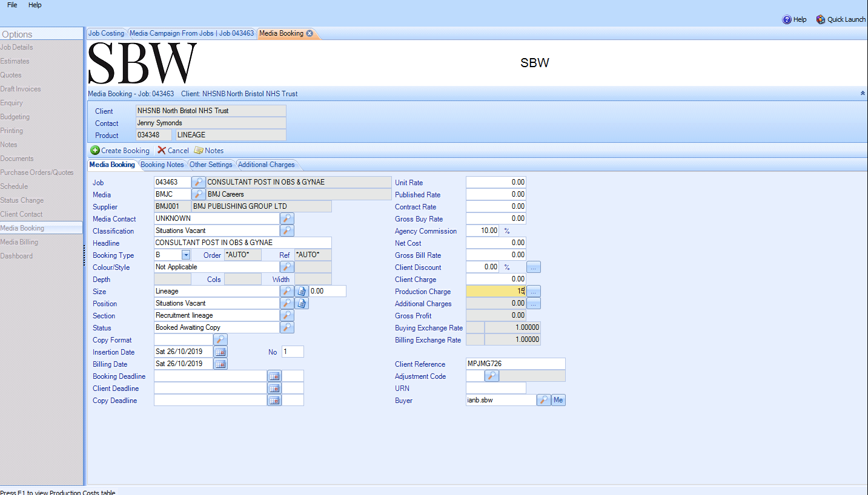This screenshot has width=868, height=495.
Task: Collapse the Media Booking header panel
Action: coord(863,93)
